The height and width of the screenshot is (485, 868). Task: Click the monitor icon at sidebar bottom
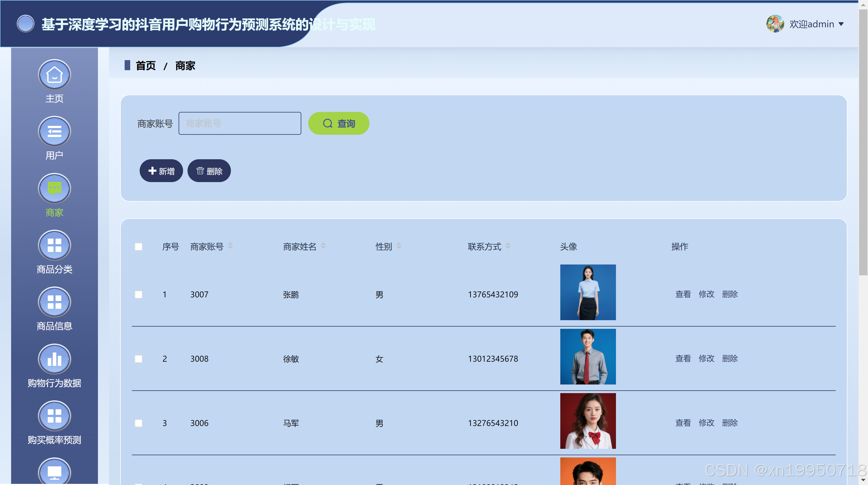click(54, 471)
